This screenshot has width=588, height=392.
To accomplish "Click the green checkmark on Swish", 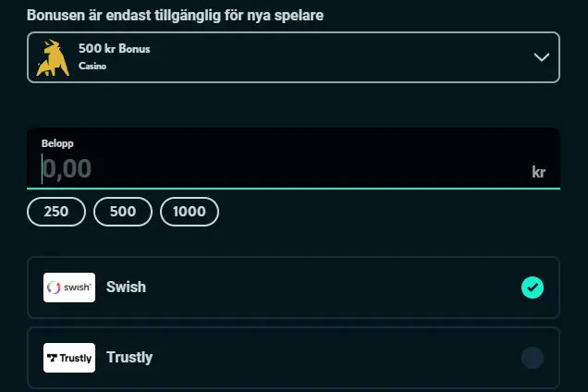I will (533, 288).
